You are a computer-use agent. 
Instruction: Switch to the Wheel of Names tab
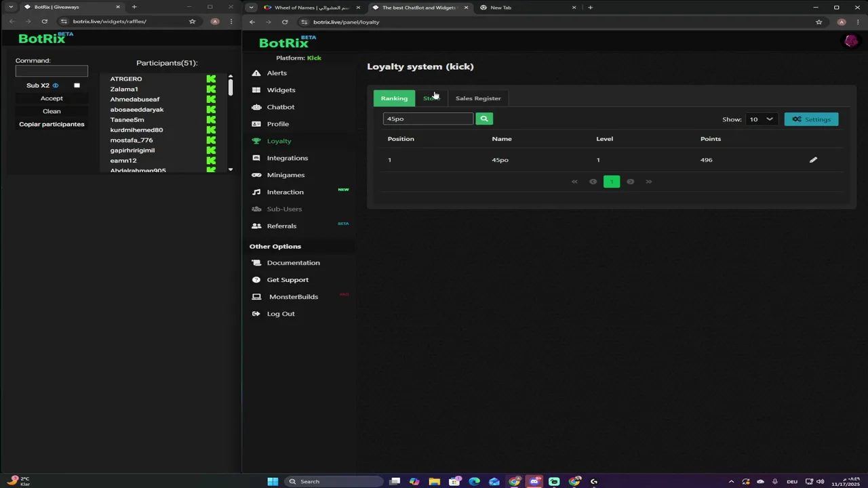312,7
